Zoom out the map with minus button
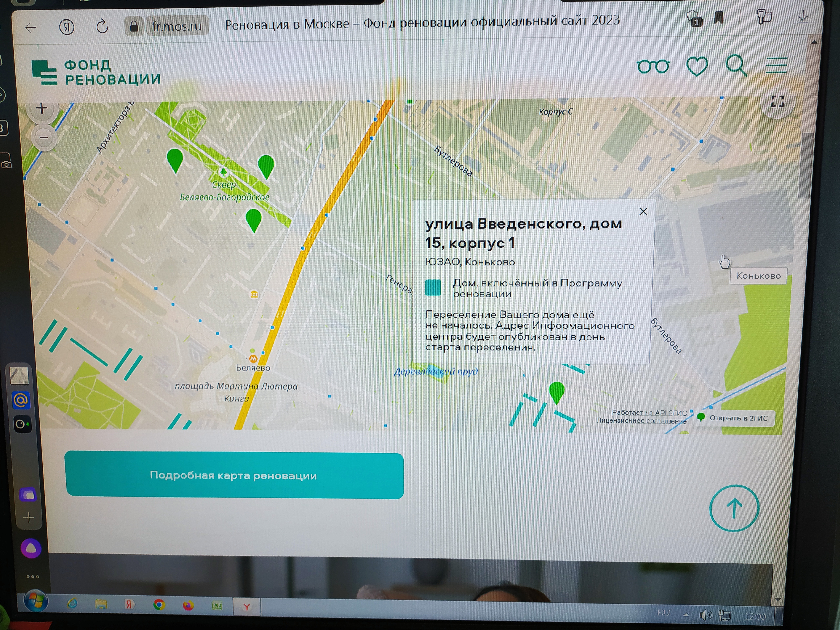 point(44,137)
